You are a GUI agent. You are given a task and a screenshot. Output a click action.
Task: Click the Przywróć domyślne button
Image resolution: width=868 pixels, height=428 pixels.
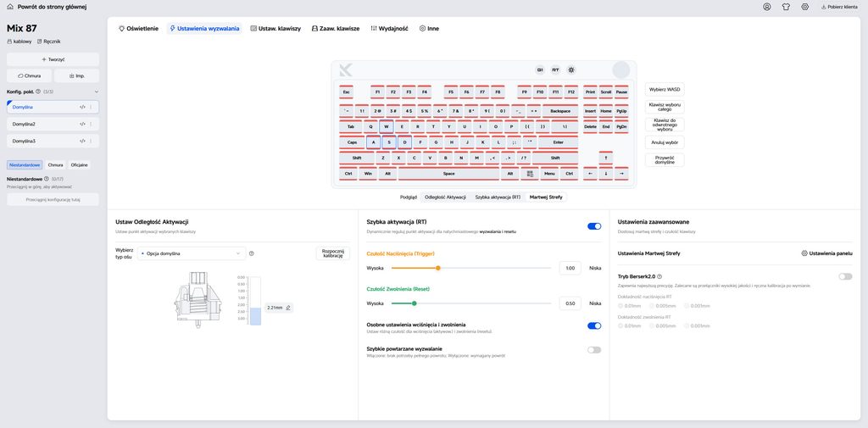665,160
